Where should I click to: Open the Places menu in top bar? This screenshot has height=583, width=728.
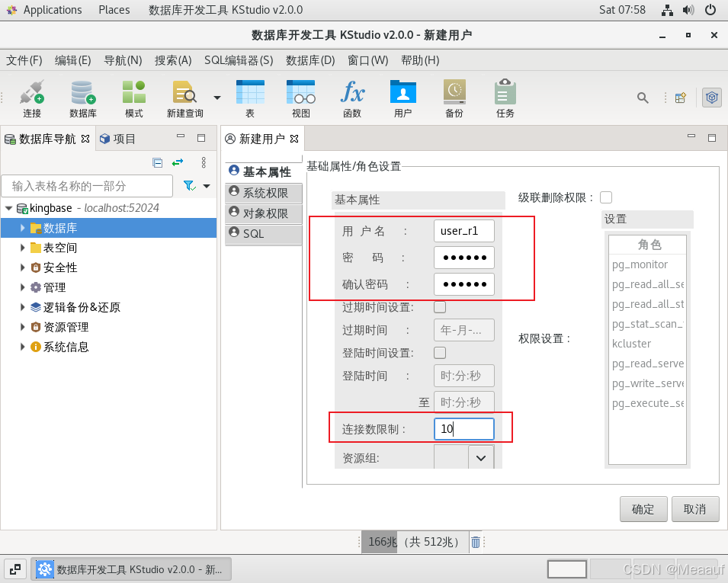pyautogui.click(x=114, y=10)
